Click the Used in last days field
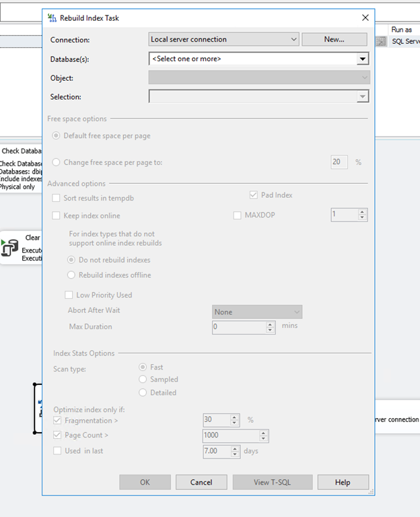This screenshot has width=420, height=517. click(217, 451)
